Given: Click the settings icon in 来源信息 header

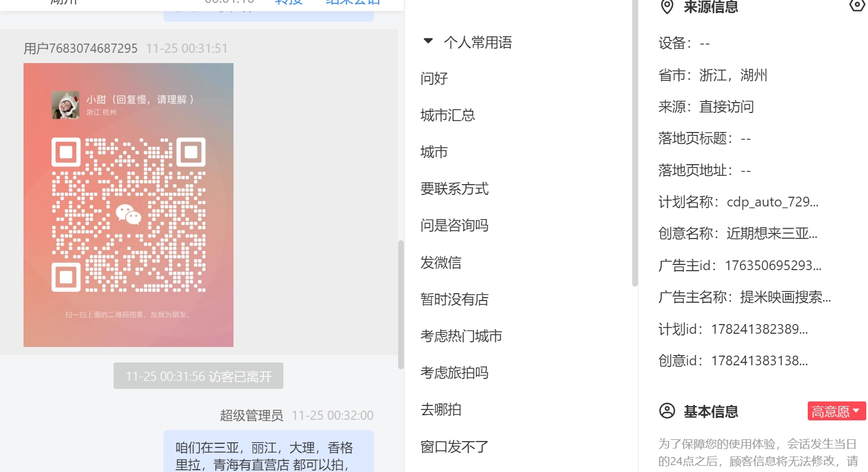Looking at the screenshot, I should [857, 6].
